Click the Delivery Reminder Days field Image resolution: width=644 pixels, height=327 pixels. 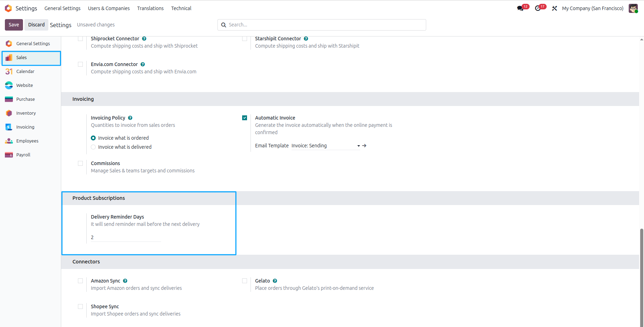pyautogui.click(x=126, y=237)
